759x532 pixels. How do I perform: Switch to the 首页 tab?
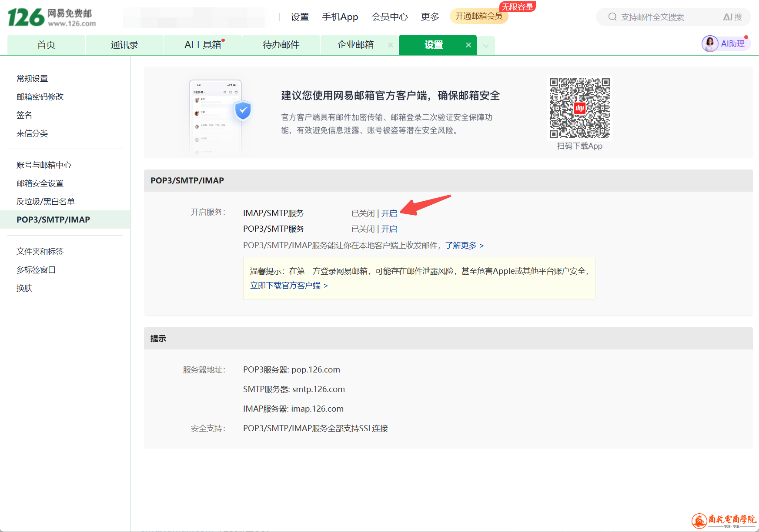[x=46, y=45]
